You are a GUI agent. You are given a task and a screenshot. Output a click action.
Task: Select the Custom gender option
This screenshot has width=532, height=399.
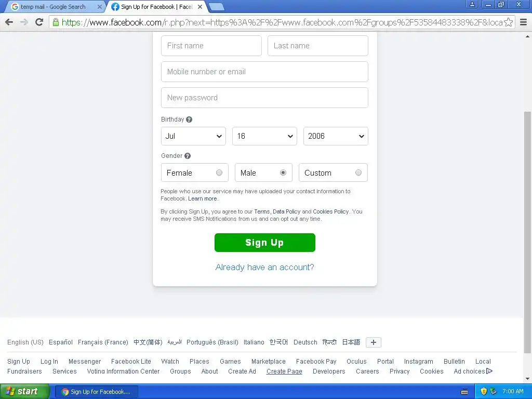pos(333,172)
